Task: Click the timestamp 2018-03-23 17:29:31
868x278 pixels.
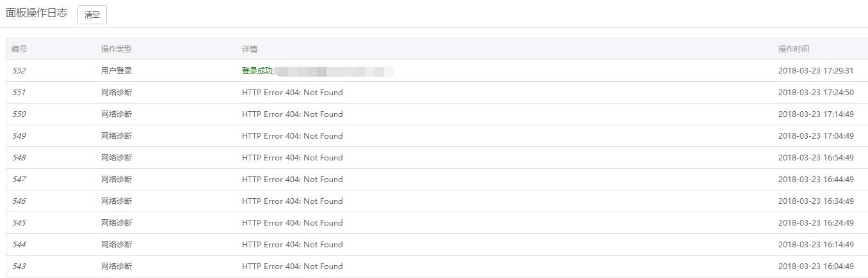Action: (816, 71)
